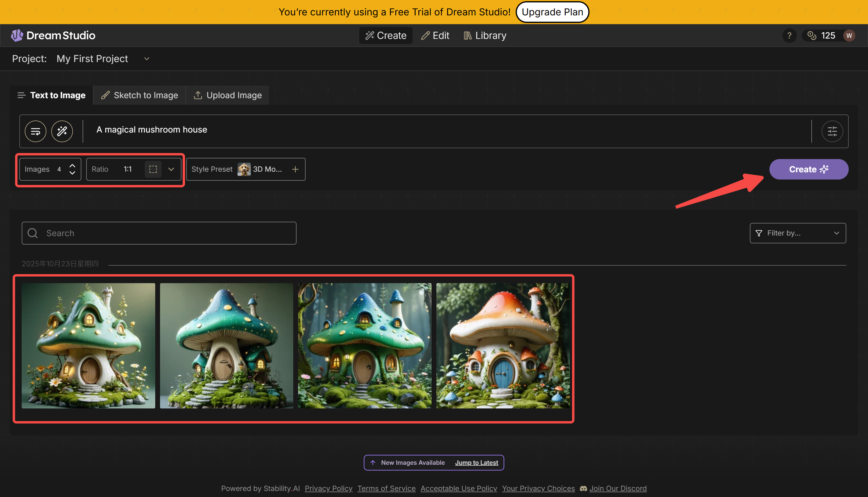Open the Library section in the navigation
Viewport: 868px width, 497px height.
click(485, 35)
